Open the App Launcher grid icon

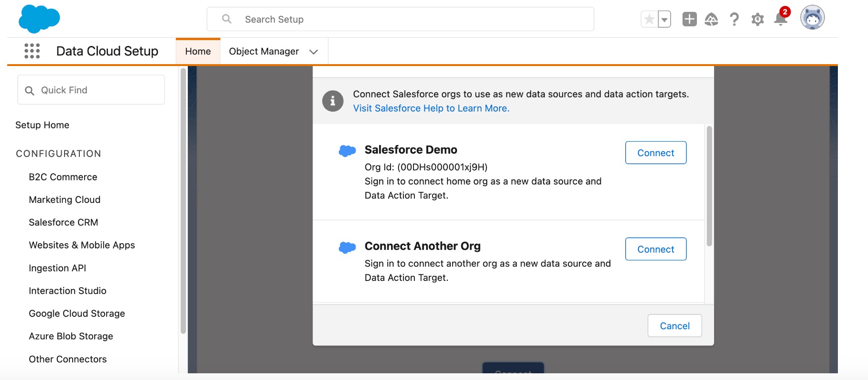(32, 51)
